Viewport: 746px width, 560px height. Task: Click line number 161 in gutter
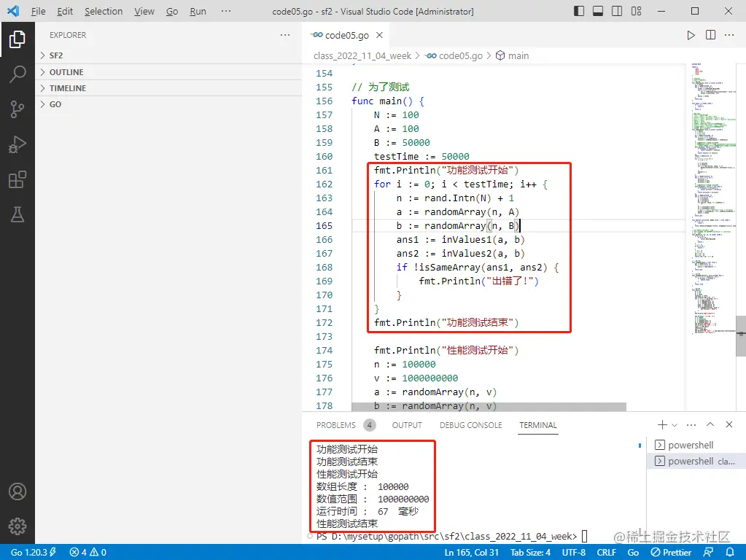(x=324, y=171)
